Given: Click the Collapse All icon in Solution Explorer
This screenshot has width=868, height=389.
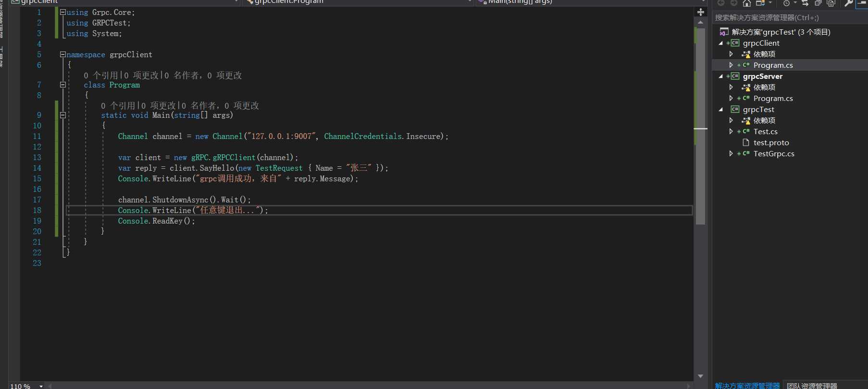Looking at the screenshot, I should click(818, 3).
